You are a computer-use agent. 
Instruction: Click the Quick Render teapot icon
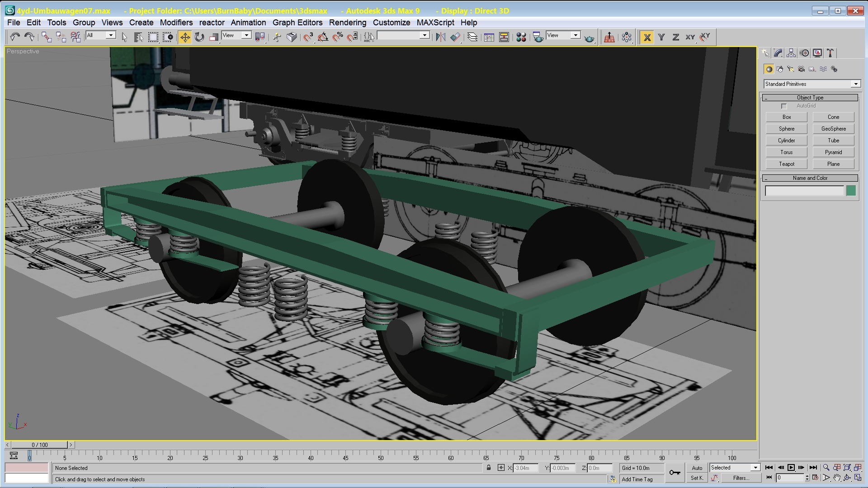[589, 38]
